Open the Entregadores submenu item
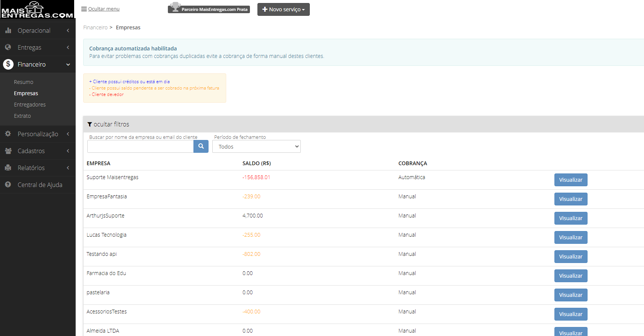This screenshot has height=336, width=644. [30, 105]
